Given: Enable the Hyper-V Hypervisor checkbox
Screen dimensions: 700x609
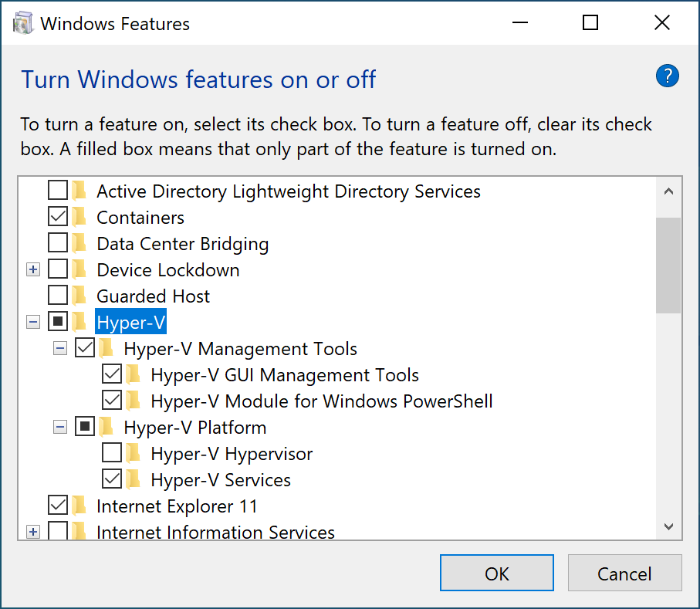Looking at the screenshot, I should [x=112, y=454].
